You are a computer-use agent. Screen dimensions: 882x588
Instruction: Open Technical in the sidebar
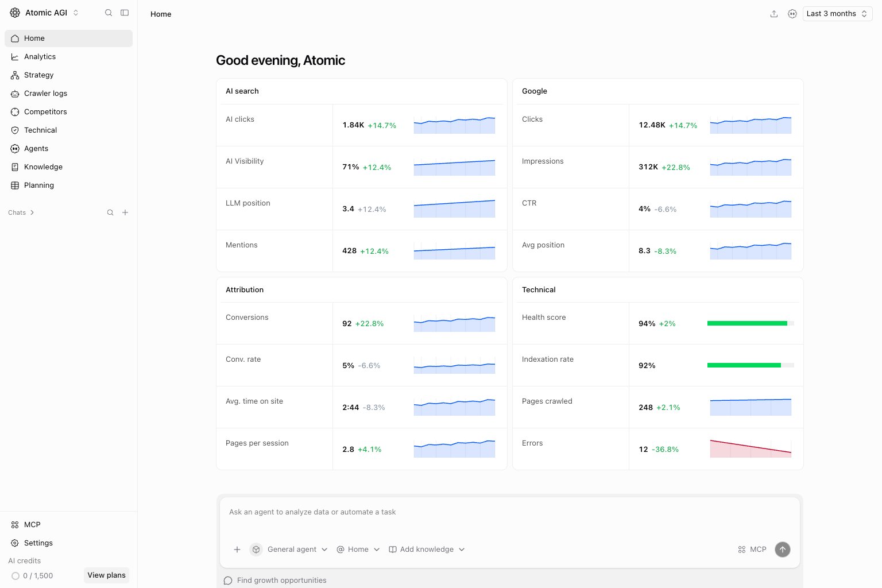pos(68,130)
